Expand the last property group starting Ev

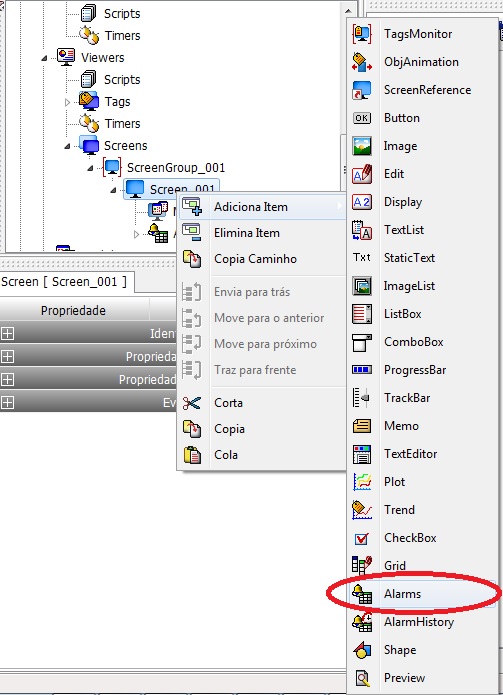8,402
